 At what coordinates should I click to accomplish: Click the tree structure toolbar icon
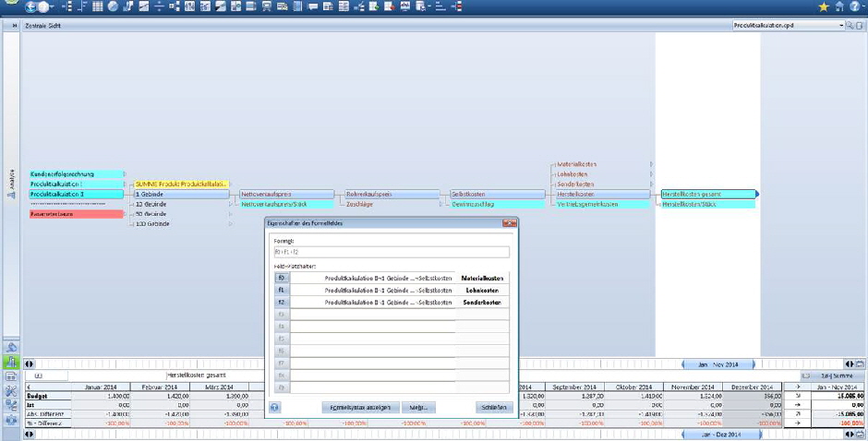pyautogui.click(x=174, y=6)
